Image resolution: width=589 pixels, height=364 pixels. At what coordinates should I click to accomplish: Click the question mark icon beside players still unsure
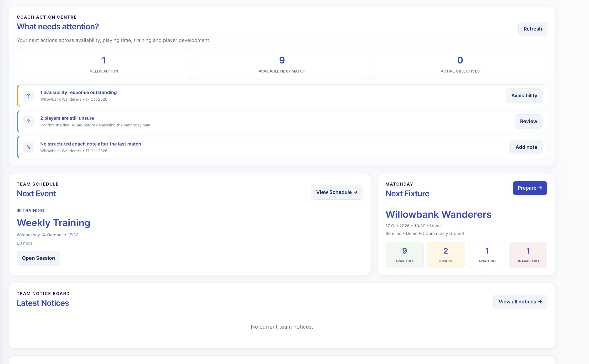[x=28, y=122]
